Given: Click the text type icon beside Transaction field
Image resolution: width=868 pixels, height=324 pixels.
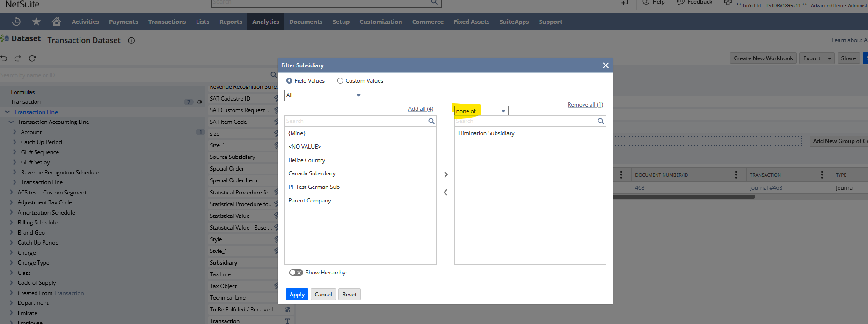Looking at the screenshot, I should tap(288, 321).
